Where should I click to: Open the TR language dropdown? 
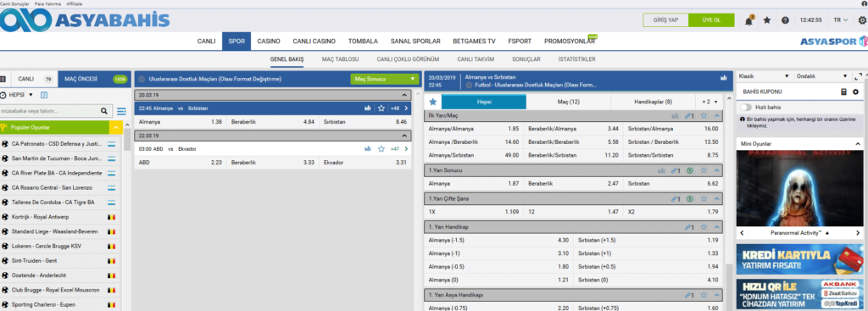click(840, 20)
